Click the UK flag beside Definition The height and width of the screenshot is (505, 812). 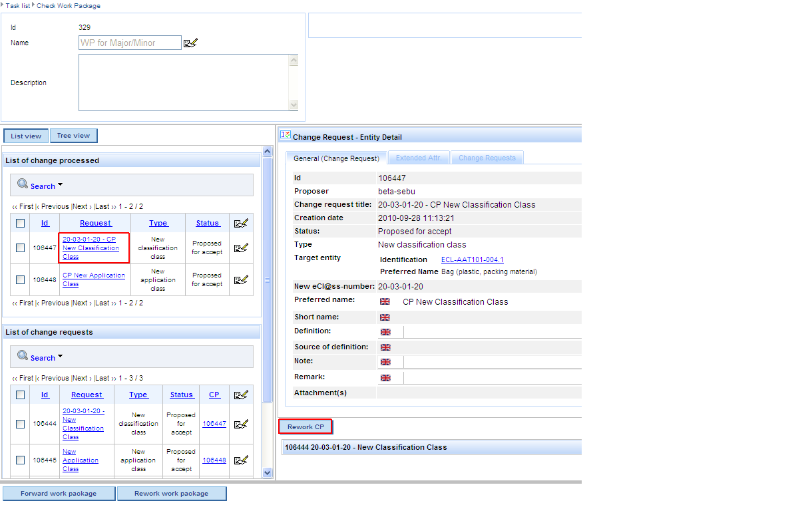point(385,332)
